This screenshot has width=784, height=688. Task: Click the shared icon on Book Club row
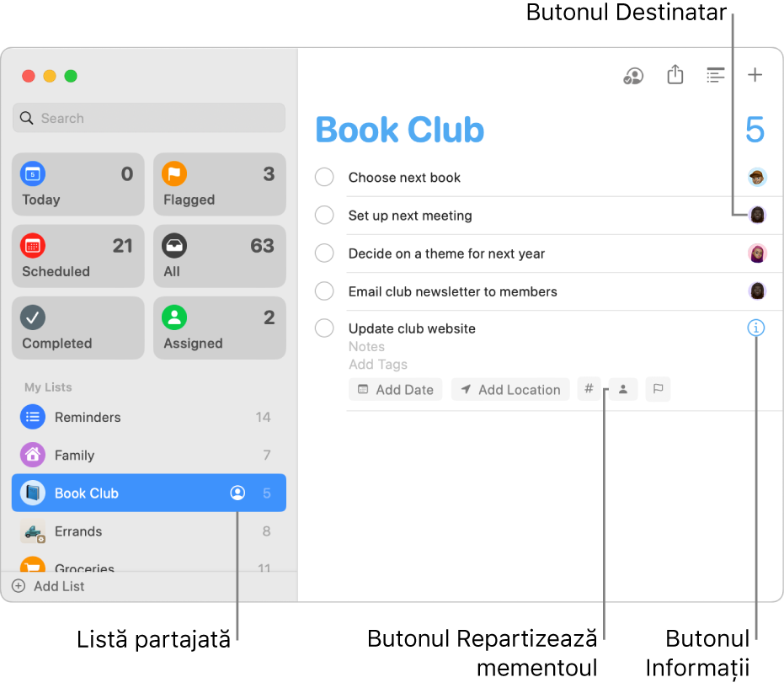click(x=237, y=493)
